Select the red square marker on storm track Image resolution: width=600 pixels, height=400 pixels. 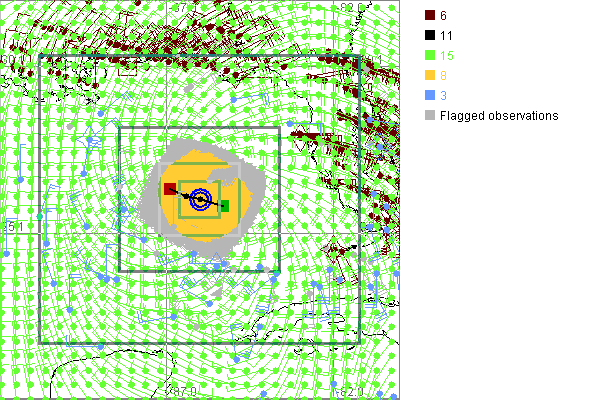pyautogui.click(x=170, y=188)
